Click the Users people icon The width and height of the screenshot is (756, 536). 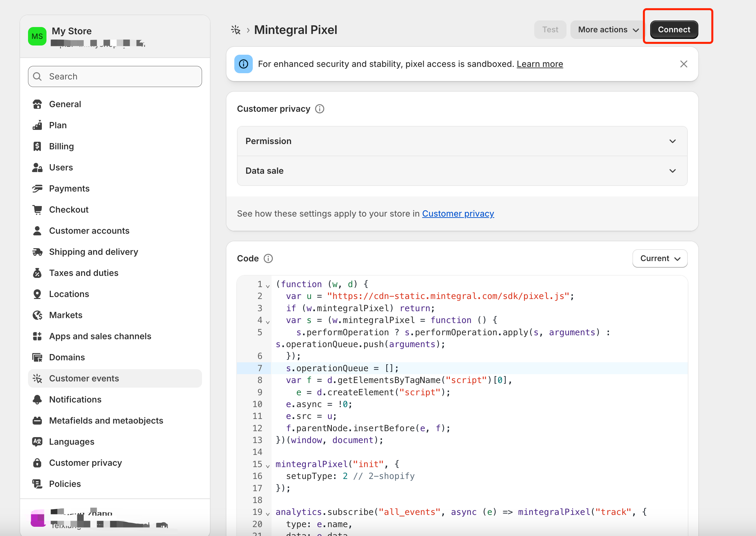coord(37,168)
